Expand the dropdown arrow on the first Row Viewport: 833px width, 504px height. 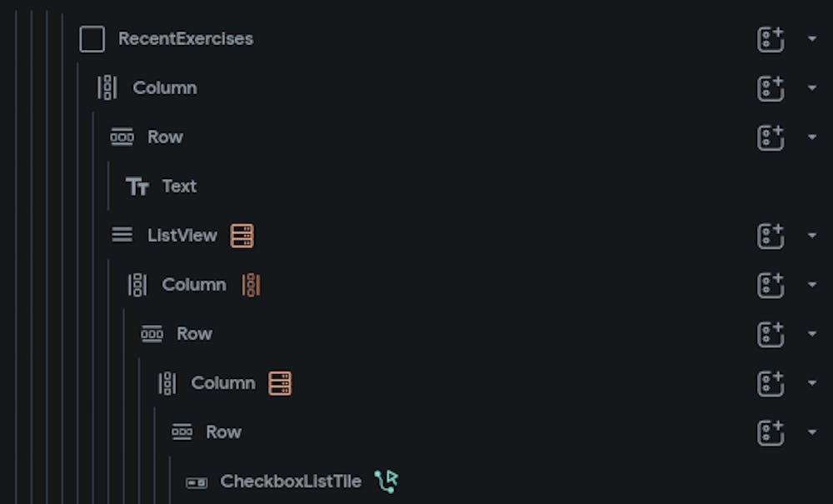click(x=812, y=137)
